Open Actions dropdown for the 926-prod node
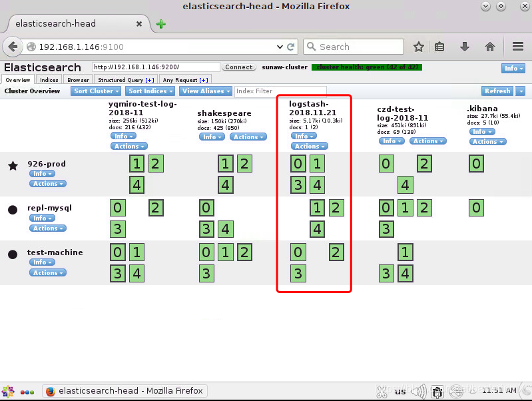The image size is (532, 401). pyautogui.click(x=48, y=184)
